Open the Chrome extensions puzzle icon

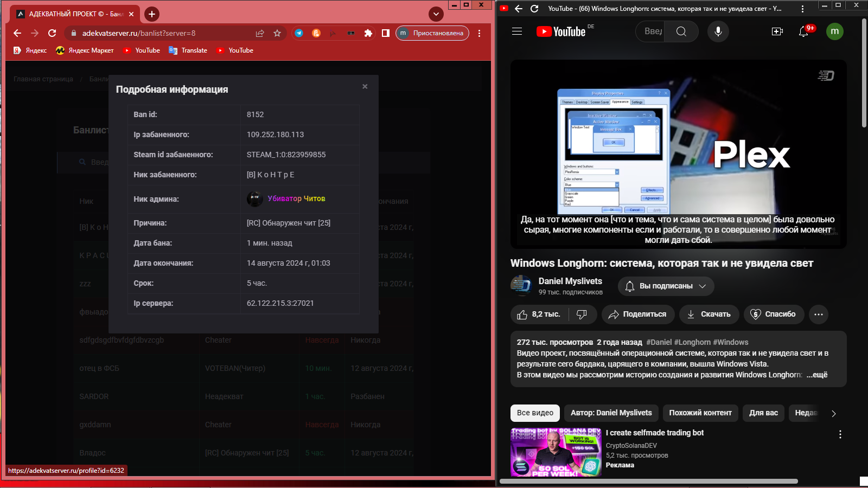pyautogui.click(x=368, y=33)
